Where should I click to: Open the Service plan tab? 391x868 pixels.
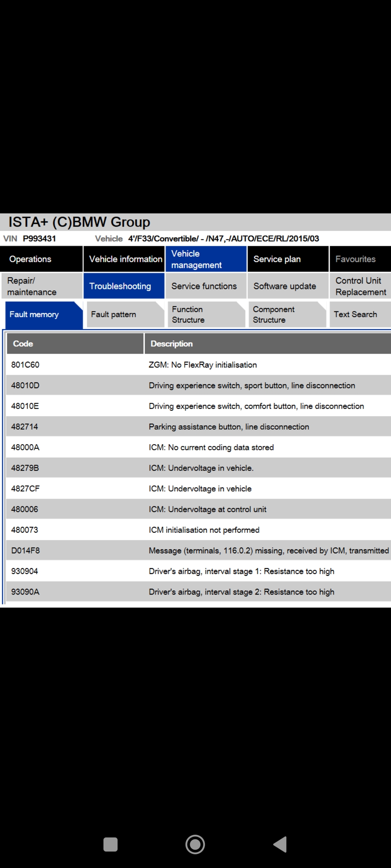click(288, 259)
